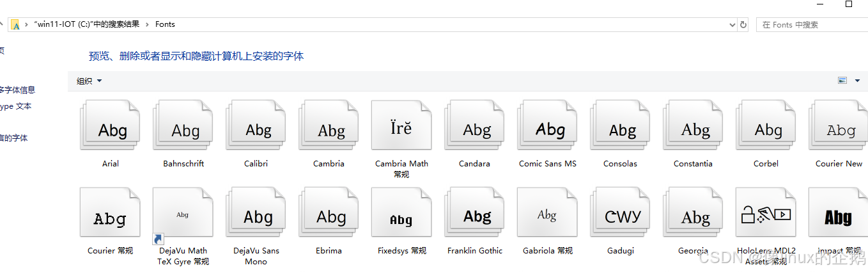This screenshot has height=272, width=868.
Task: Select the Georgia font icon
Action: [694, 212]
